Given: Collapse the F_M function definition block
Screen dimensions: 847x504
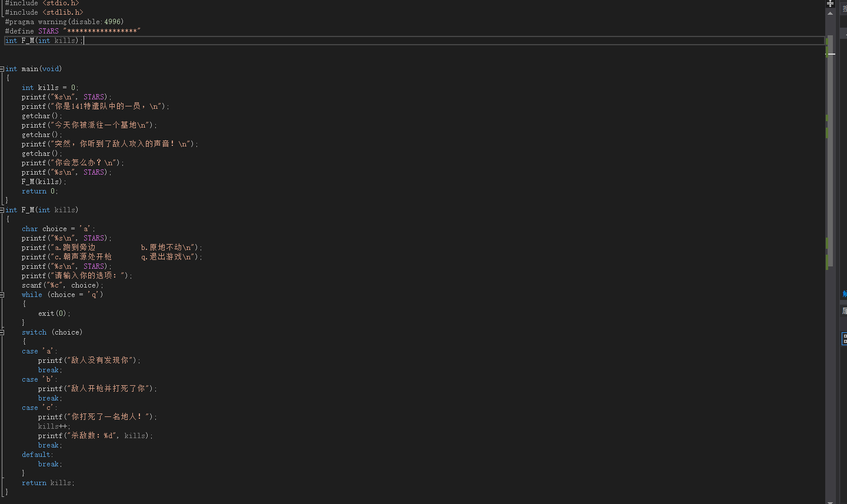Looking at the screenshot, I should [x=2, y=210].
